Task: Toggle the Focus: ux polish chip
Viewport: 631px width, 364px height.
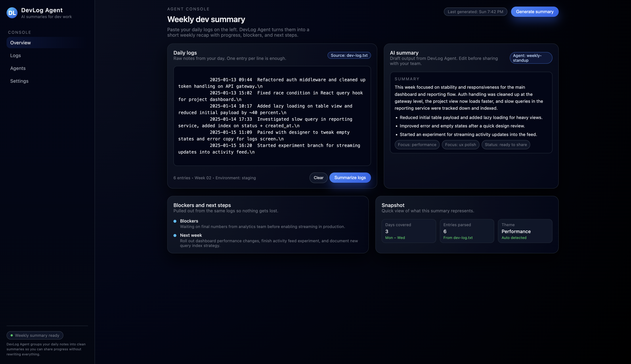Action: (x=460, y=145)
